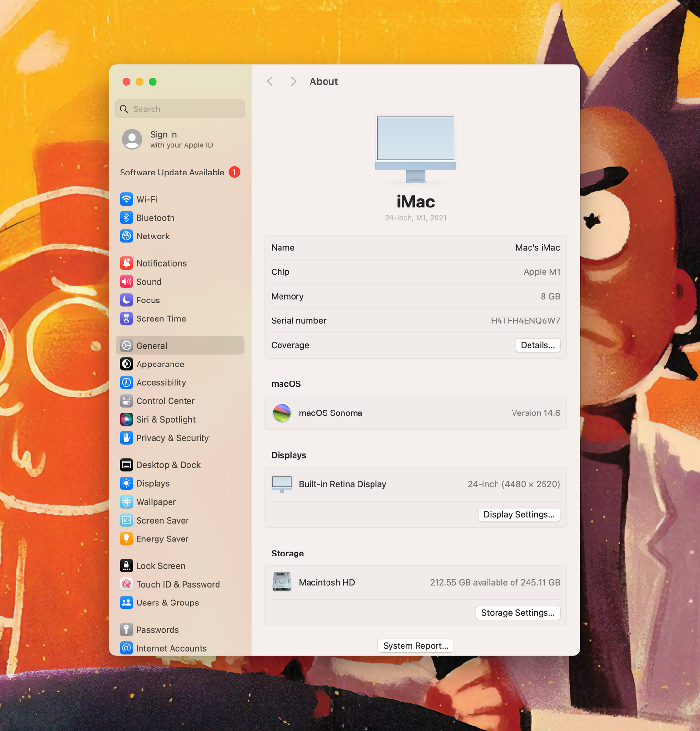Open Bluetooth settings icon
Viewport: 700px width, 731px height.
(x=126, y=218)
